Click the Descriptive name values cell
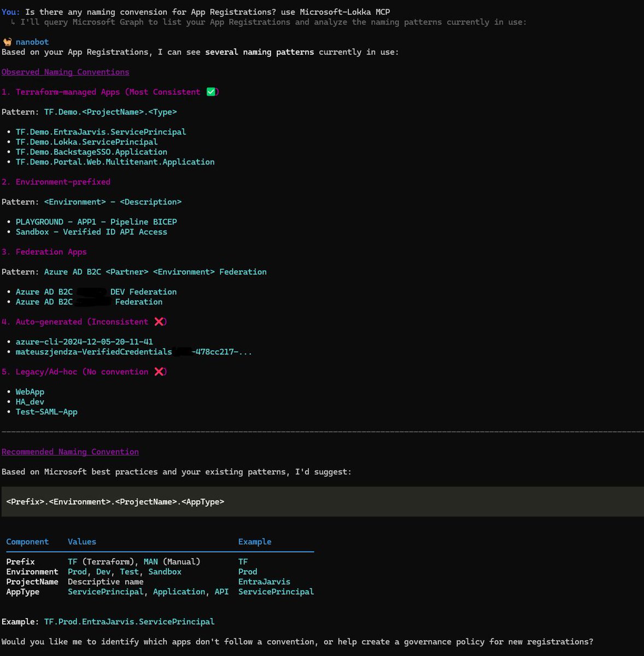The height and width of the screenshot is (656, 644). pos(106,582)
